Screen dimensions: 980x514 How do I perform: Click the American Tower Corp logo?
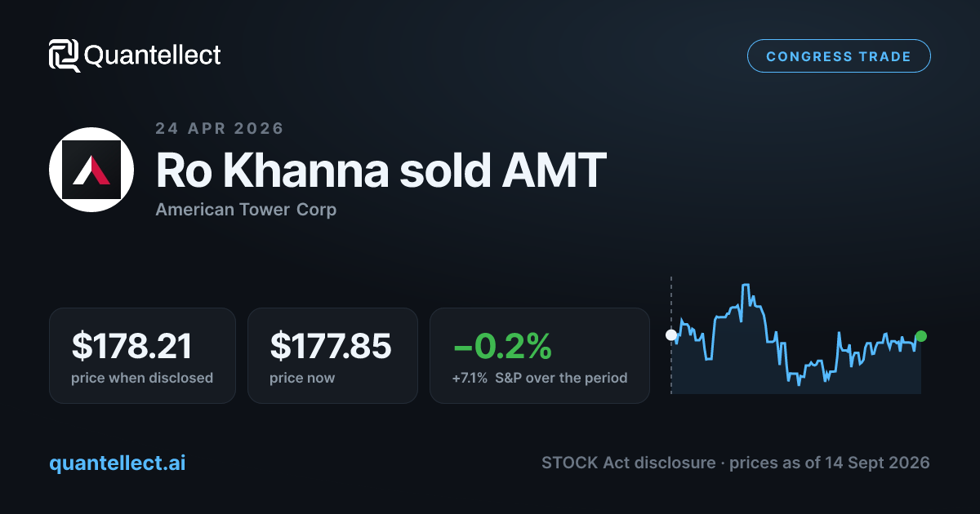pyautogui.click(x=91, y=170)
